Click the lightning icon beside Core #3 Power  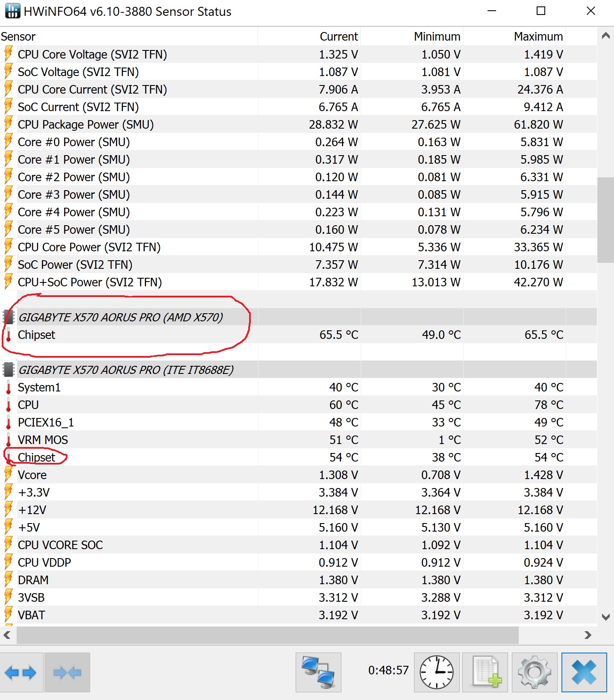coord(8,194)
